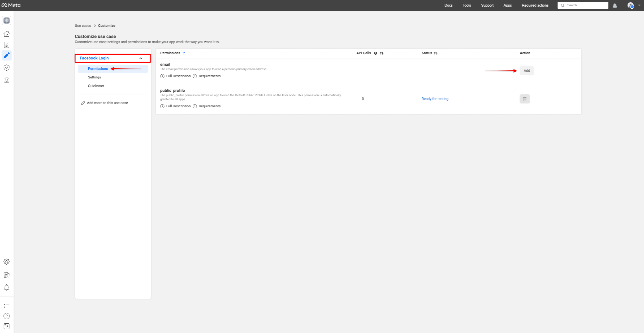
Task: Open Docs in the top navigation
Action: [x=448, y=5]
